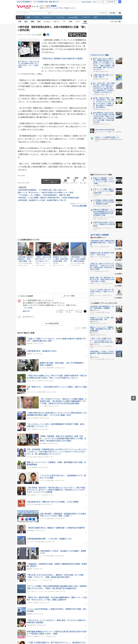Screen dimensions: 138x644
Task: Click the ヘルプ link in header
Action: coord(94,2)
